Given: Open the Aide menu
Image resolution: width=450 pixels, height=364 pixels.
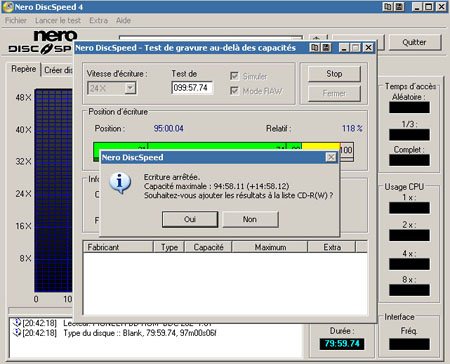Looking at the screenshot, I should click(x=123, y=20).
